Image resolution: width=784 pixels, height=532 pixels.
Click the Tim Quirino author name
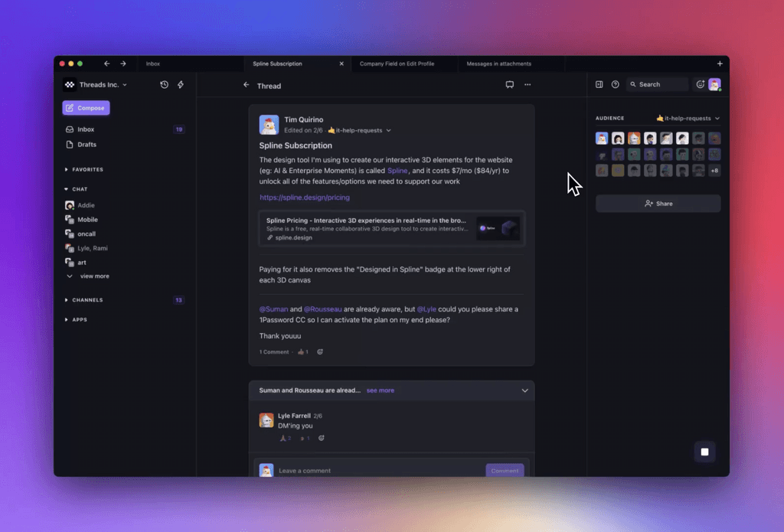(x=303, y=119)
